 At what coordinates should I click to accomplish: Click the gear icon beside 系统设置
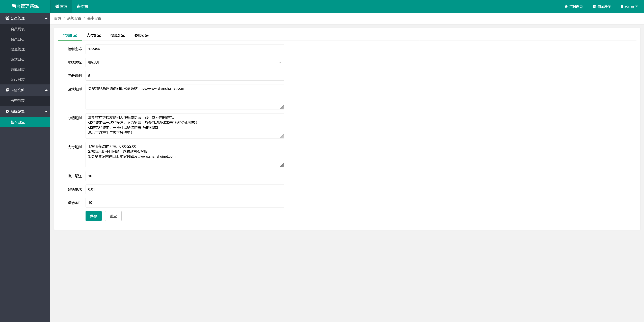tap(7, 111)
